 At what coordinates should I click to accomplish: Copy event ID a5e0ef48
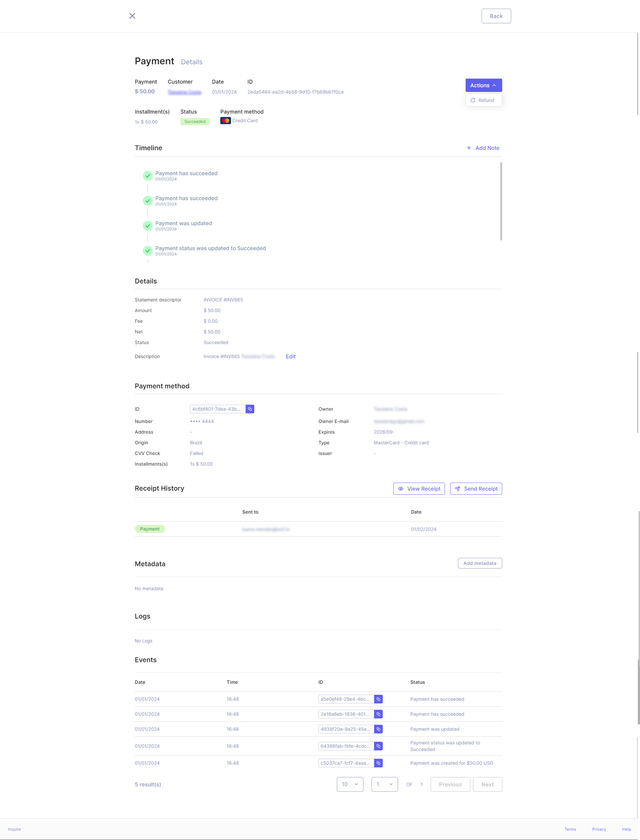pyautogui.click(x=378, y=699)
